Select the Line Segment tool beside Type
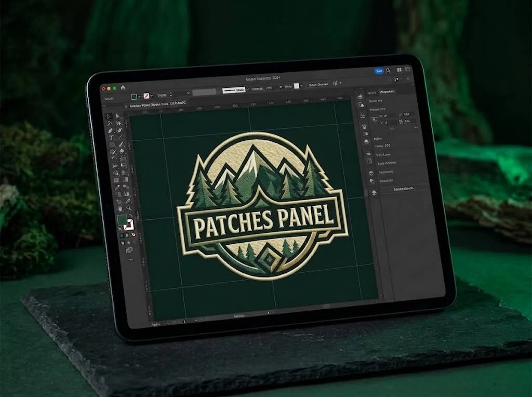This screenshot has width=532, height=397. tap(121, 137)
